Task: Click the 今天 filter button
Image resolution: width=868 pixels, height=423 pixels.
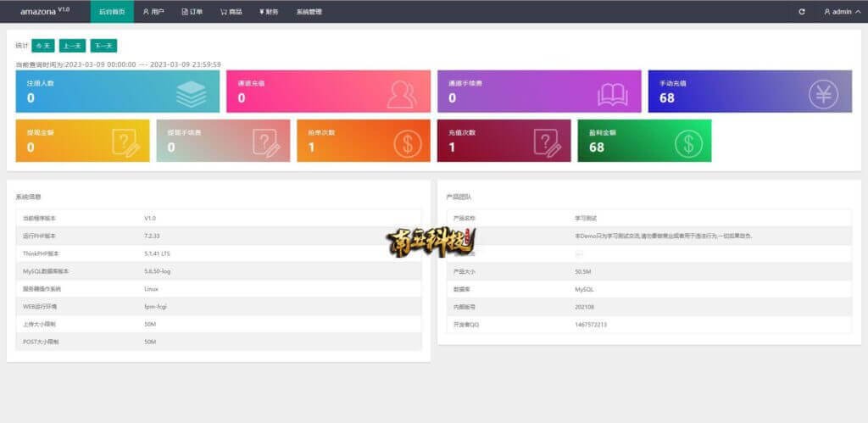Action: (x=43, y=46)
